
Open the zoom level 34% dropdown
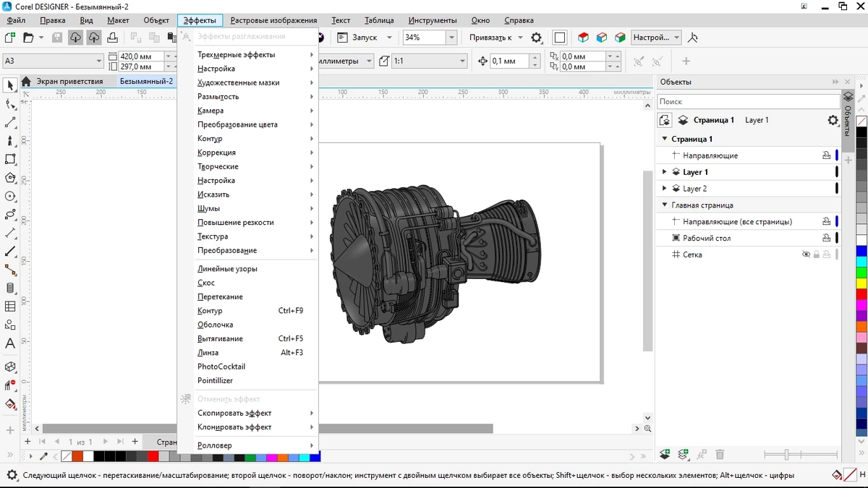[451, 37]
